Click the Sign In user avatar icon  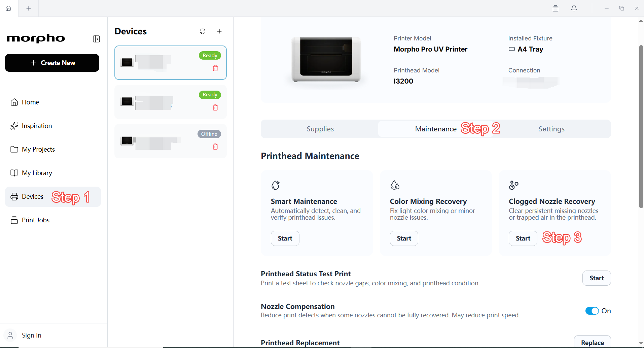pyautogui.click(x=10, y=335)
